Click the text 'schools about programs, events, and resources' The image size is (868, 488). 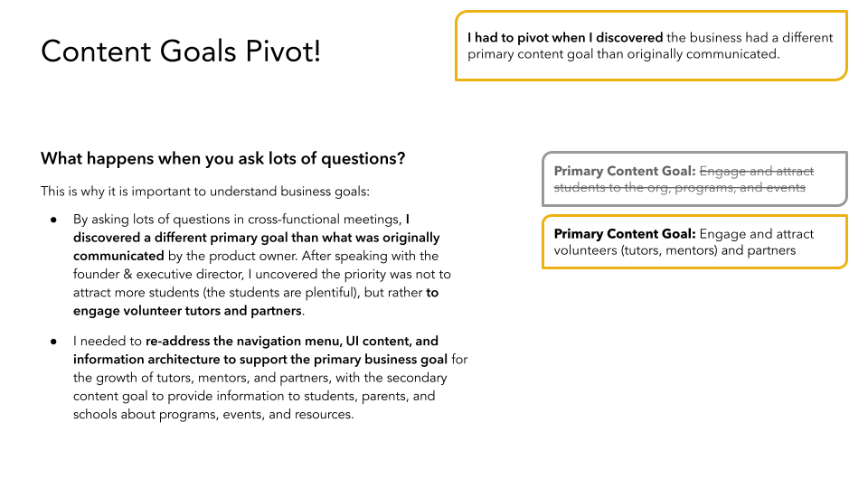212,415
